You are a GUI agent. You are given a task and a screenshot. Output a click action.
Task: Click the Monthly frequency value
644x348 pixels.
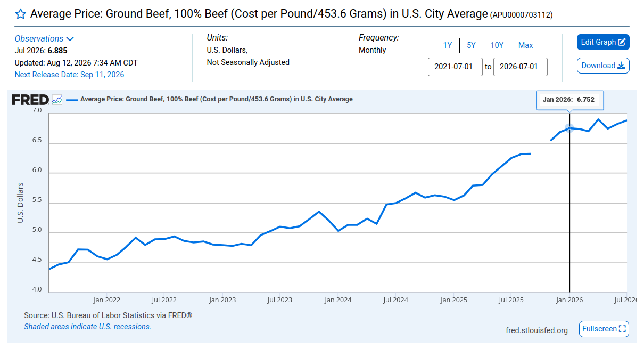pos(373,50)
